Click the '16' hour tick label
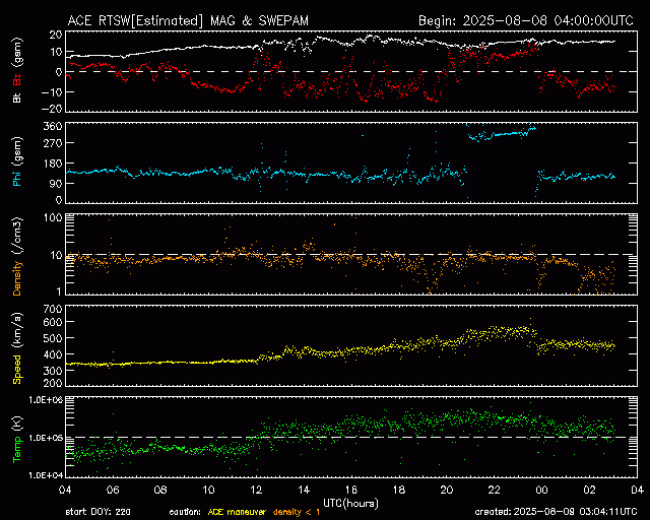The image size is (650, 520). click(351, 490)
